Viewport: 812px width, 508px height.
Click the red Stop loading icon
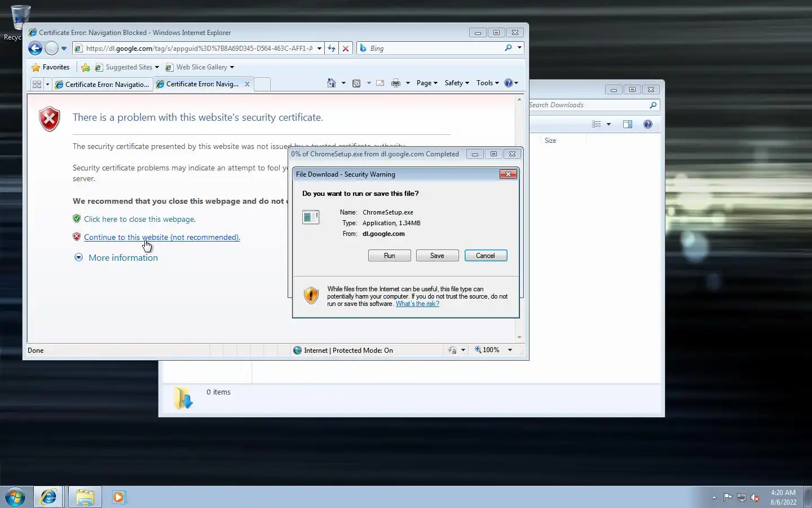pos(346,49)
